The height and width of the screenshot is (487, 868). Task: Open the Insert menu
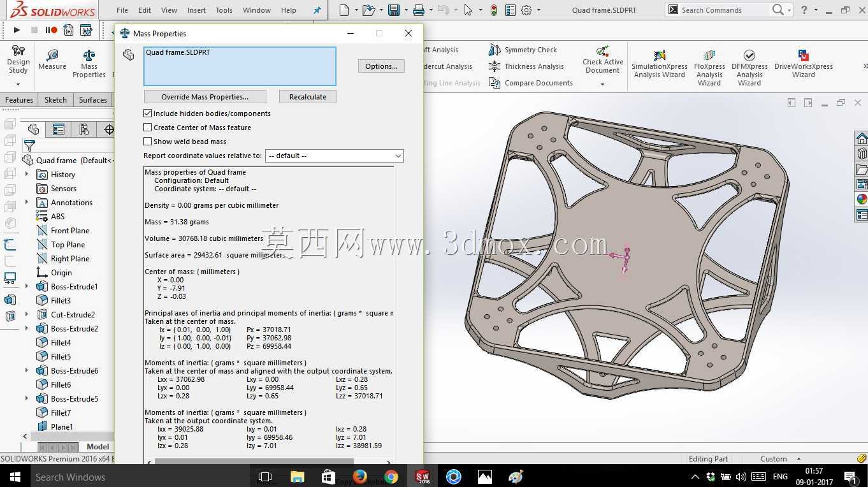(x=196, y=10)
